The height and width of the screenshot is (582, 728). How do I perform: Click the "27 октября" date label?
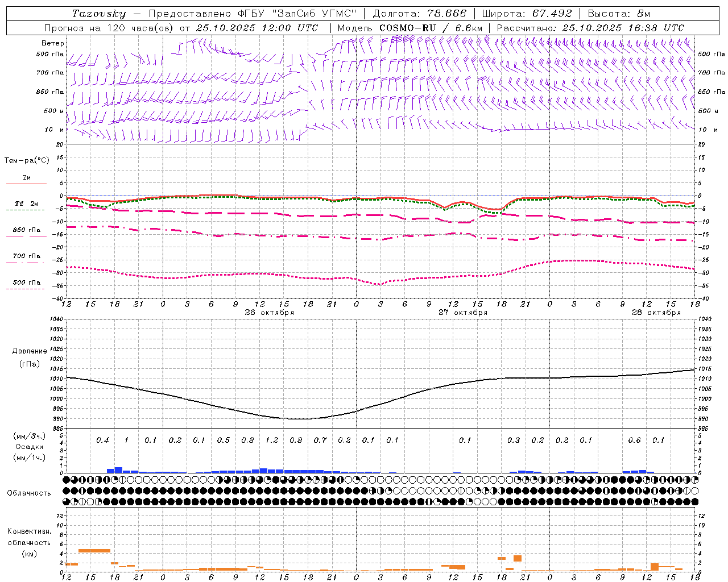[x=463, y=313]
